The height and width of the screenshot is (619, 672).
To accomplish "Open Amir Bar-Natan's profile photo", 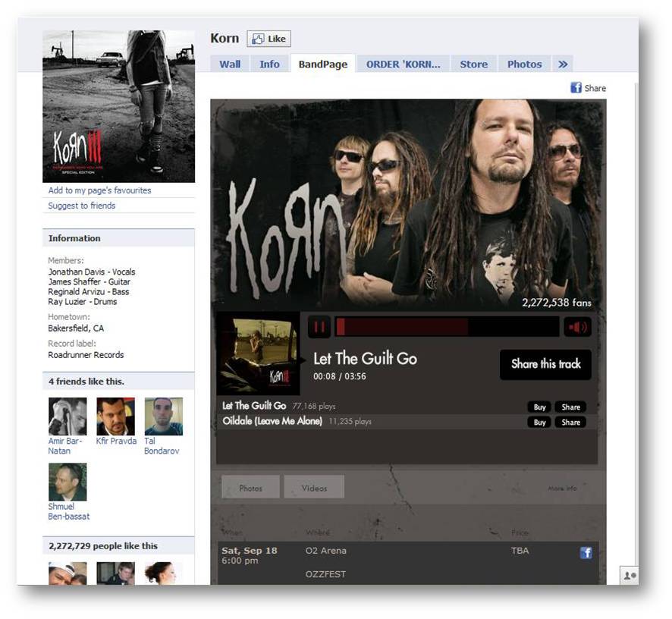I will point(68,416).
